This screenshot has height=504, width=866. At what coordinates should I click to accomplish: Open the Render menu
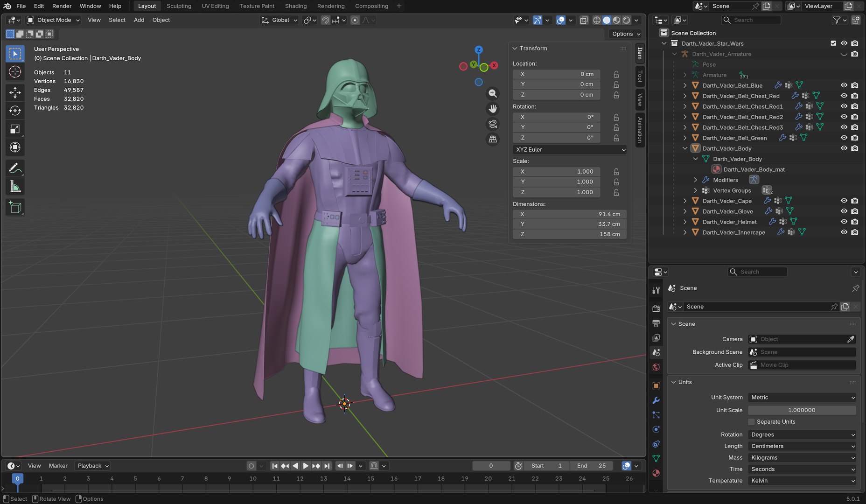coord(62,6)
